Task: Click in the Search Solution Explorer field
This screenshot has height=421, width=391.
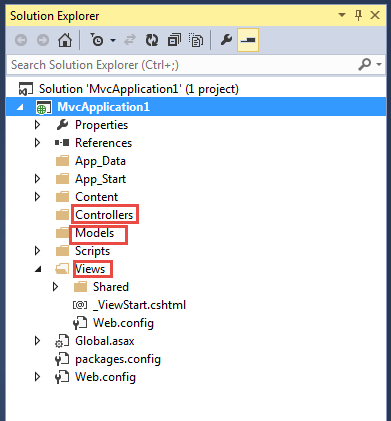Action: [x=180, y=65]
